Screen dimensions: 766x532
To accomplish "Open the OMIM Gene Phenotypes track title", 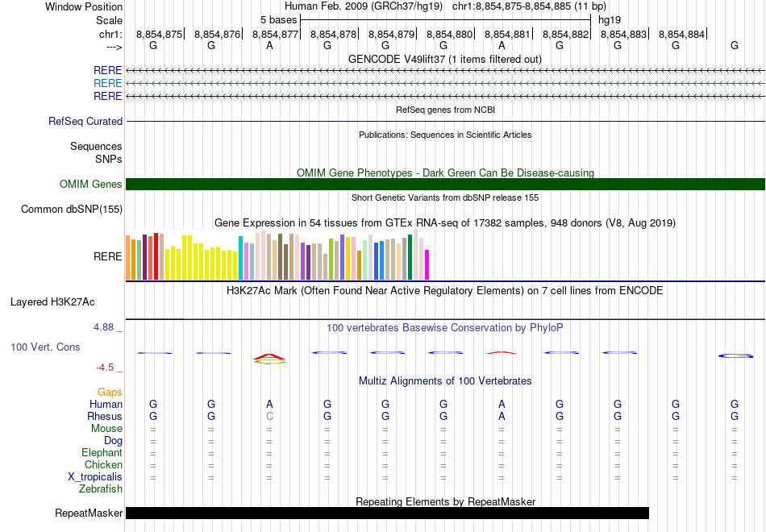I will (445, 173).
